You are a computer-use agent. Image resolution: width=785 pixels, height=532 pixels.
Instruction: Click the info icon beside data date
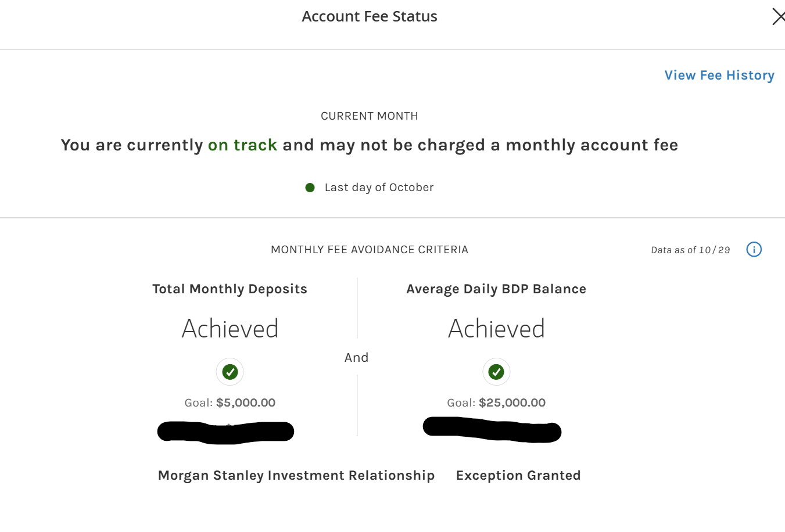point(754,250)
